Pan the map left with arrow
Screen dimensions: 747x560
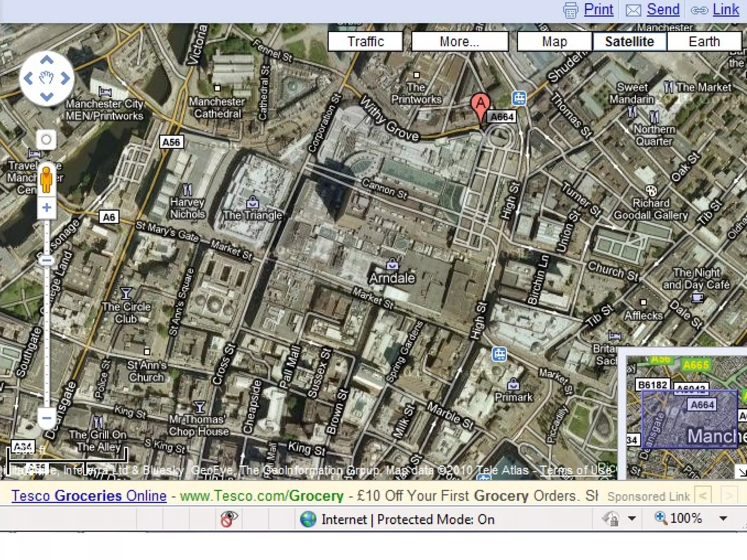(x=28, y=78)
